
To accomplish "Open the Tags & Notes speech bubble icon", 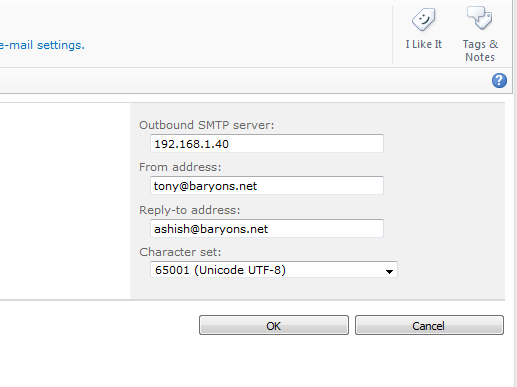I will tap(479, 18).
